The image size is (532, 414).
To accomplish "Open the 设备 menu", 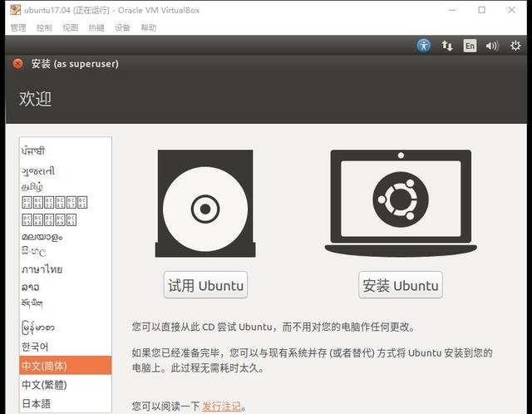I will pos(122,27).
